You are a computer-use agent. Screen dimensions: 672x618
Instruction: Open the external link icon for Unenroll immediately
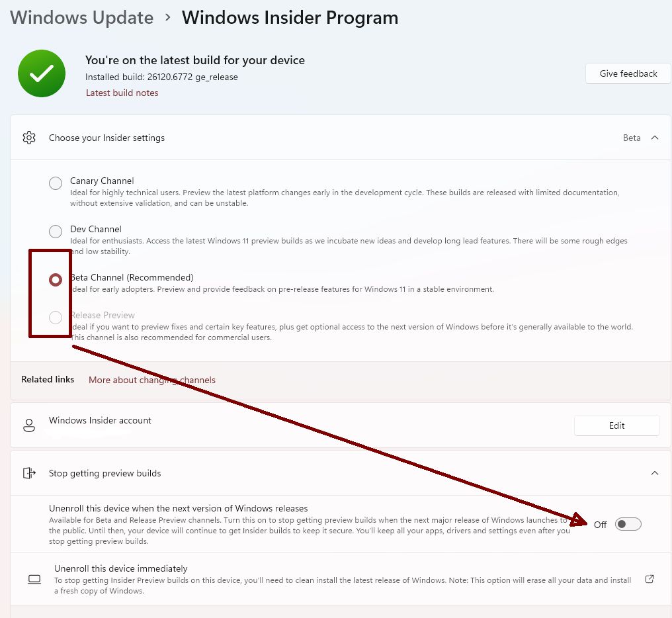[x=650, y=579]
